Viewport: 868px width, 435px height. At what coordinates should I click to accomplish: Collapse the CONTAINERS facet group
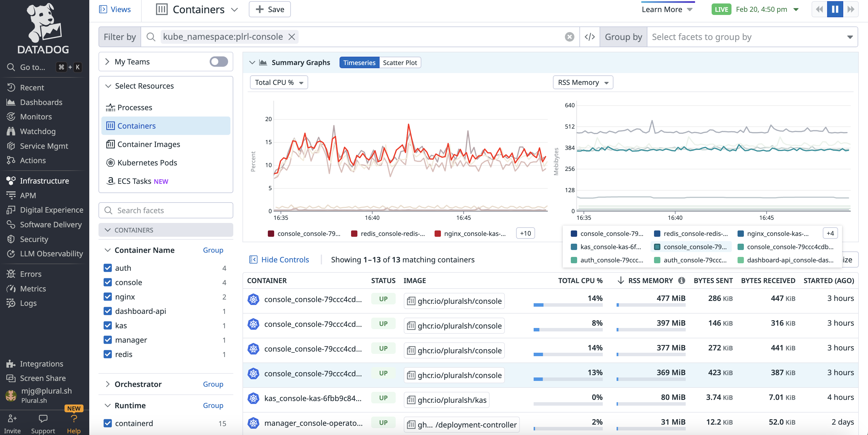point(107,230)
